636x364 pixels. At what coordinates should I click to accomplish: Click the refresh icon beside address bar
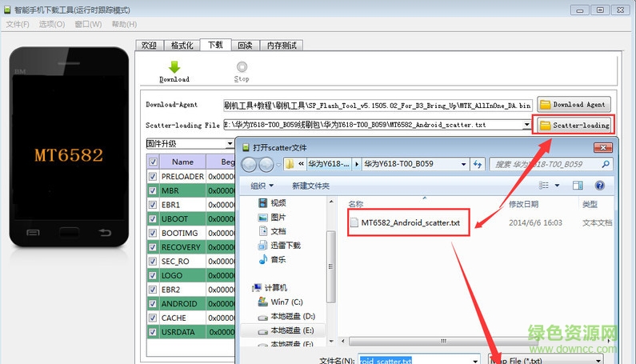478,164
